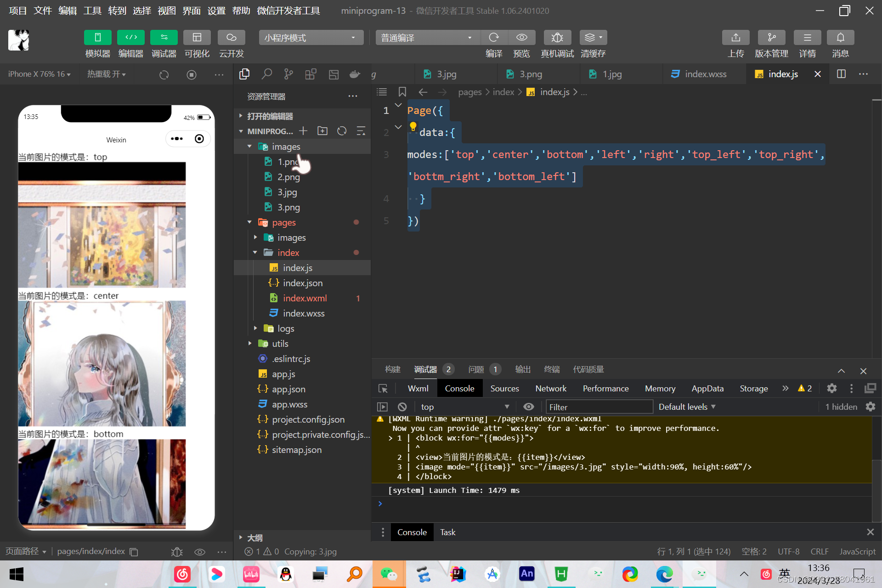Open the Sources devtools tab
The height and width of the screenshot is (588, 882).
(x=504, y=389)
